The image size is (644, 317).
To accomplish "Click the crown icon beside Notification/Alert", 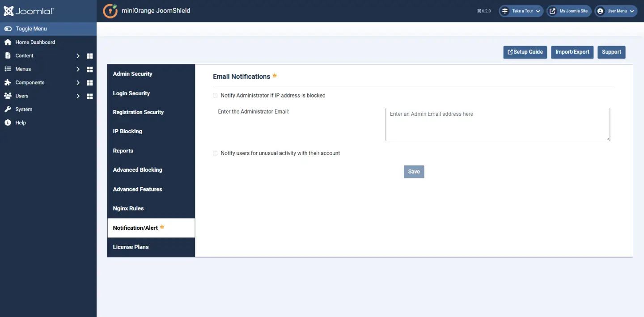I will (162, 227).
